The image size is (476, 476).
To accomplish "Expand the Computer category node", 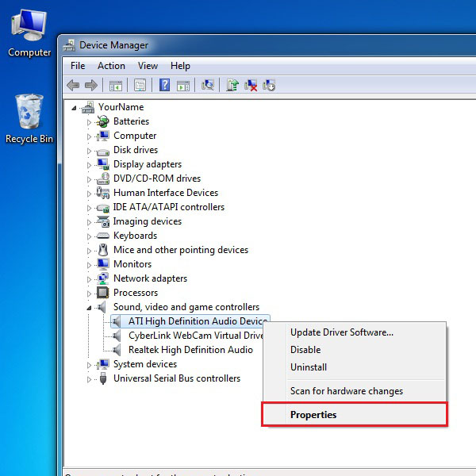I will point(89,136).
